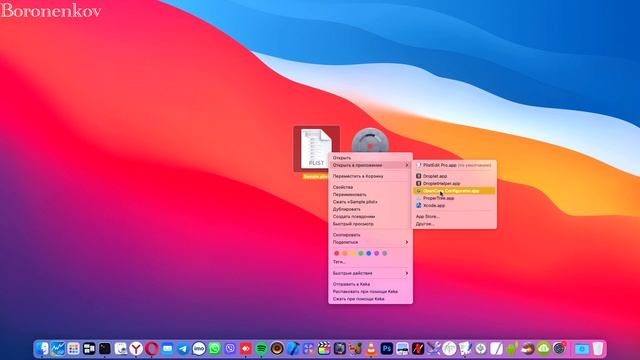Open the Xcode hammer icon in the Dock
The width and height of the screenshot is (640, 360).
[293, 349]
